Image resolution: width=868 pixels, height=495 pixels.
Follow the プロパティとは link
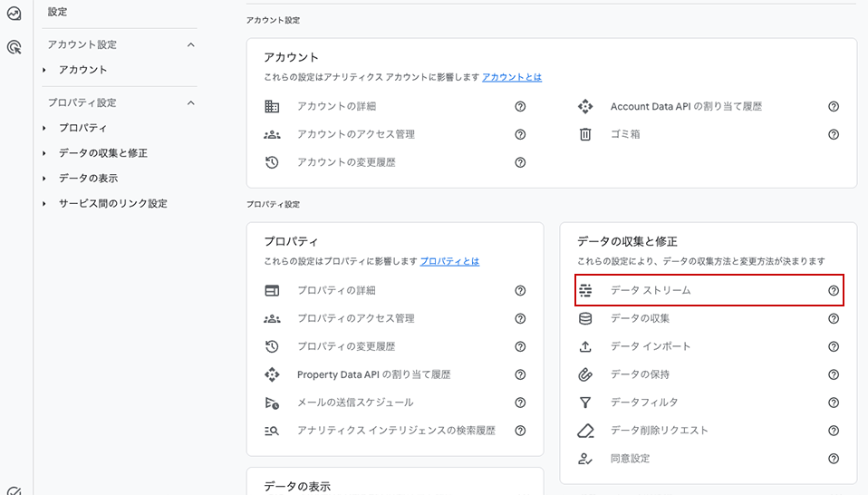click(449, 261)
